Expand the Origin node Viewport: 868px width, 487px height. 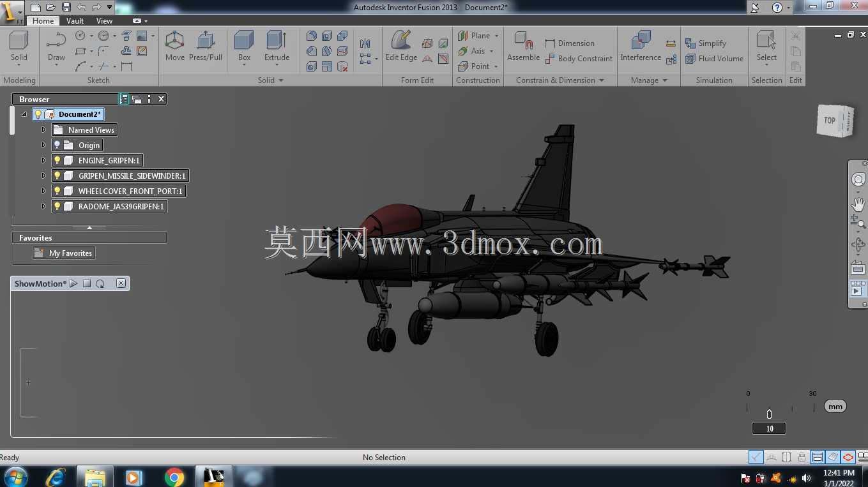coord(43,145)
